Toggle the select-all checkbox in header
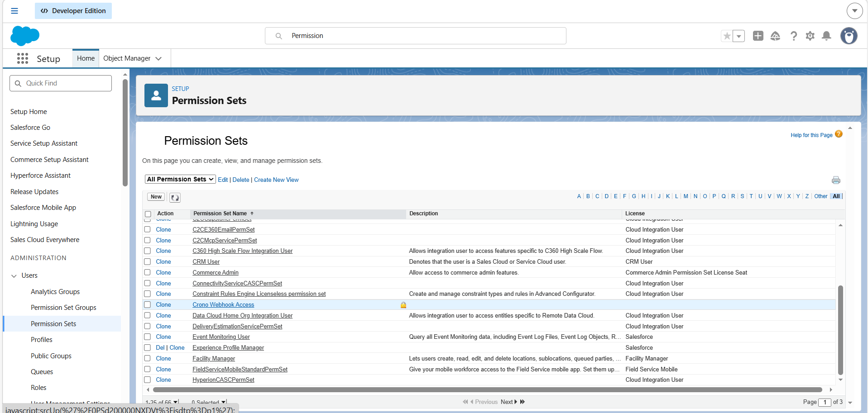Viewport: 868px width, 413px height. coord(148,214)
